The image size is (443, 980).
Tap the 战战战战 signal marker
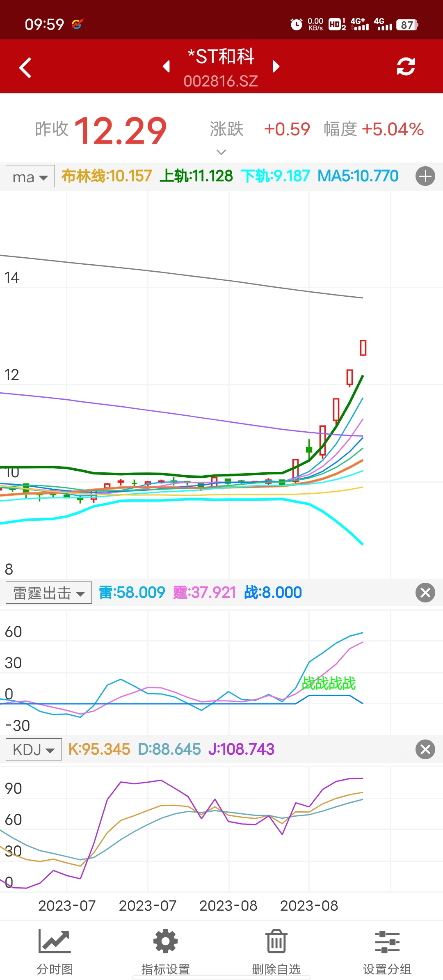[x=329, y=683]
